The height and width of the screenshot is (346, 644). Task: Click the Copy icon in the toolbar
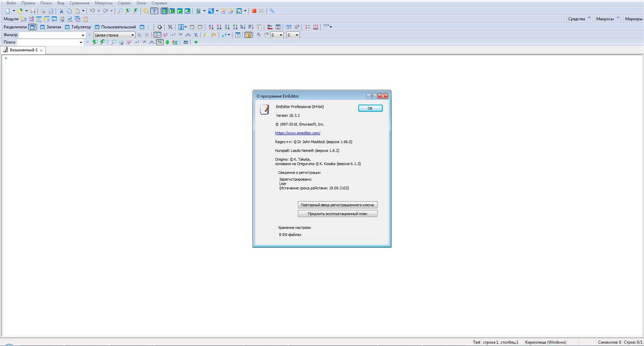point(69,11)
